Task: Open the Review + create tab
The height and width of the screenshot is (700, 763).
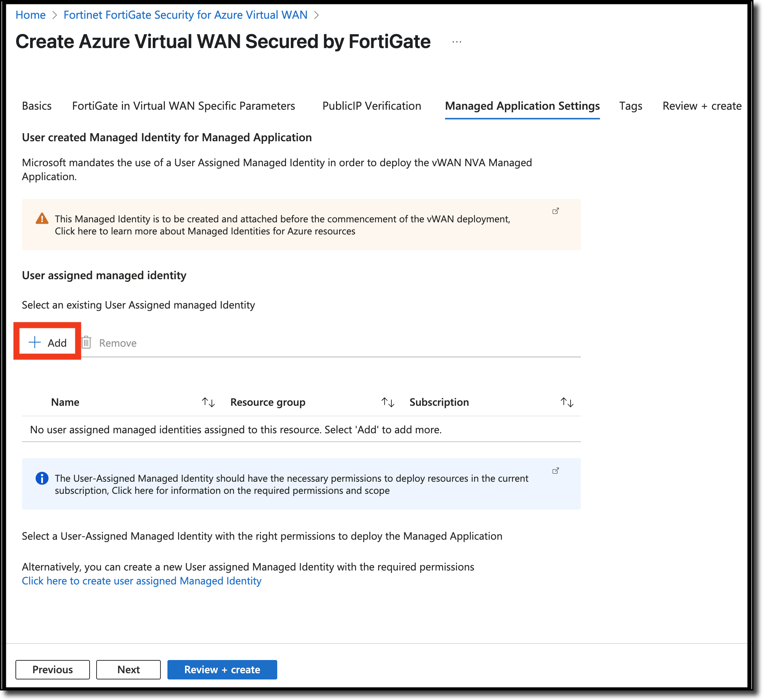Action: click(x=702, y=106)
